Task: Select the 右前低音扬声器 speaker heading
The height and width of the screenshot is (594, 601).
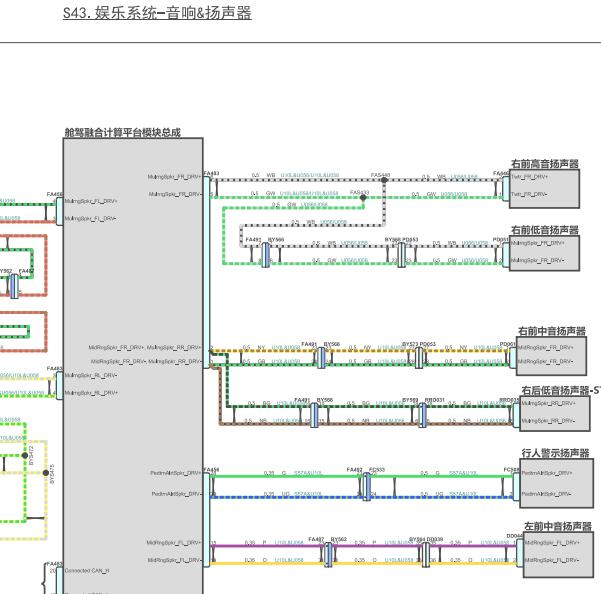Action: [545, 230]
